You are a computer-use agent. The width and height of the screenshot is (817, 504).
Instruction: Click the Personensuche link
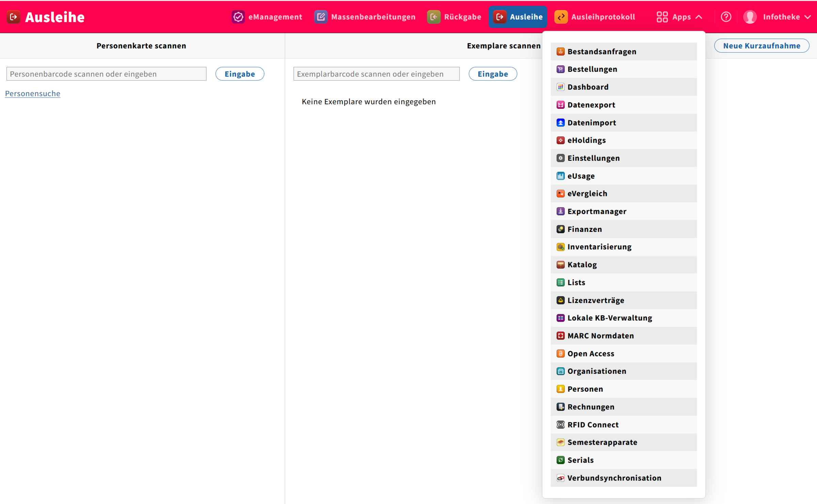tap(33, 94)
